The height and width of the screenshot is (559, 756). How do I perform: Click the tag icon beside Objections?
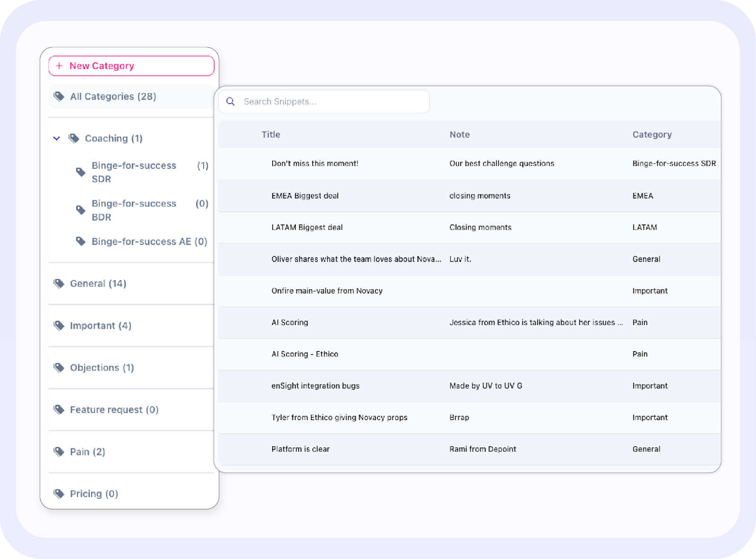pyautogui.click(x=59, y=368)
